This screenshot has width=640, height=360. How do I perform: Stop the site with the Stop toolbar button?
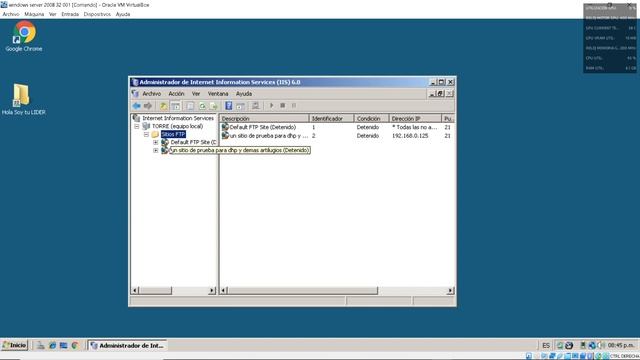tap(282, 106)
